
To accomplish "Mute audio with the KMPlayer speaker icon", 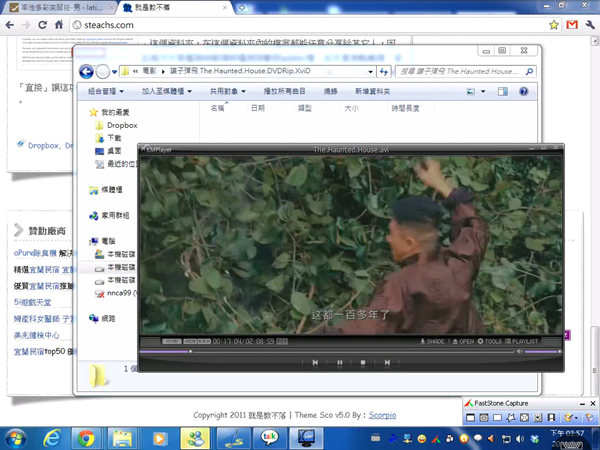I will [x=519, y=351].
